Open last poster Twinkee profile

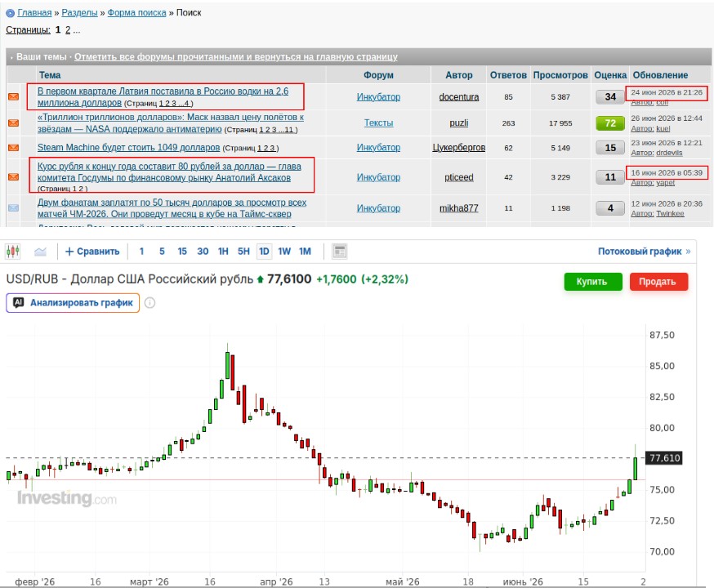point(670,213)
